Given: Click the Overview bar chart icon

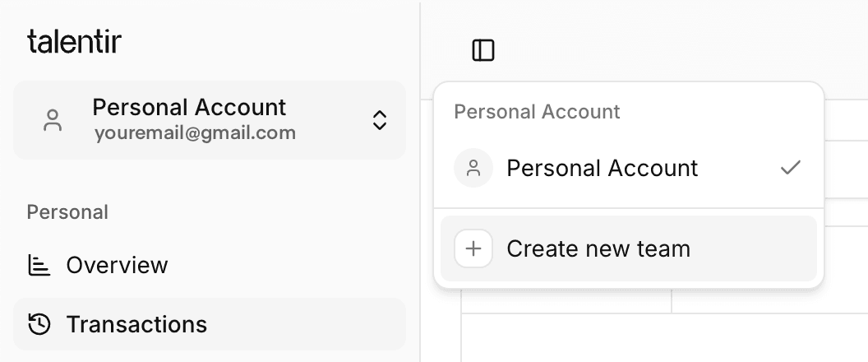Looking at the screenshot, I should point(39,265).
